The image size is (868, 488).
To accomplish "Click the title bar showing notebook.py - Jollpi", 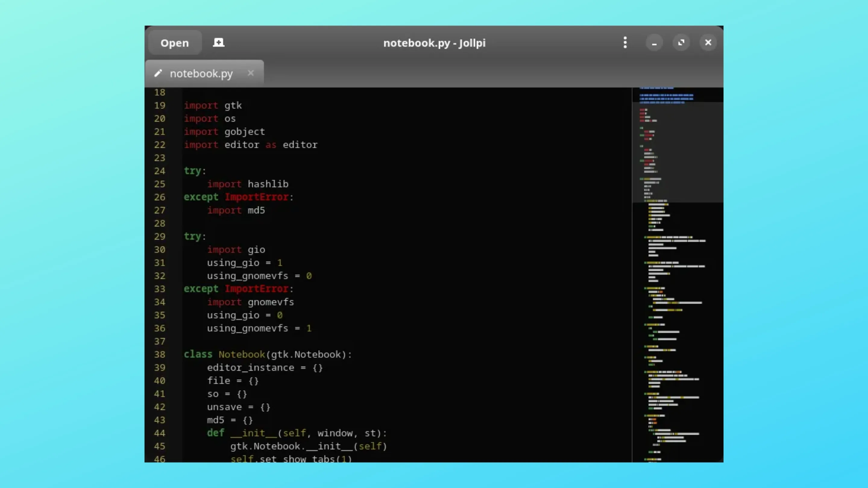I will click(434, 43).
